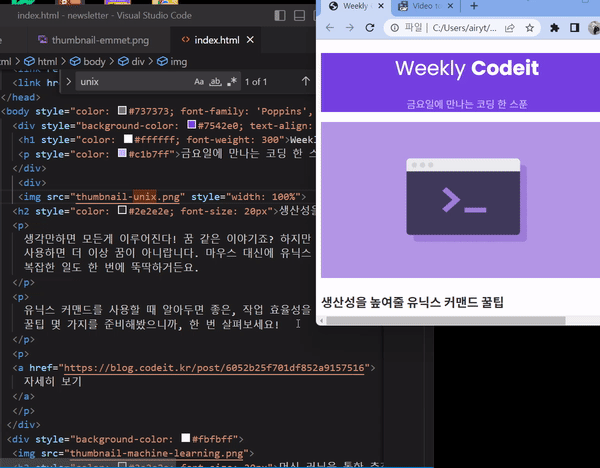Open color picker for #737373 swatch
The image size is (600, 468).
pyautogui.click(x=122, y=111)
